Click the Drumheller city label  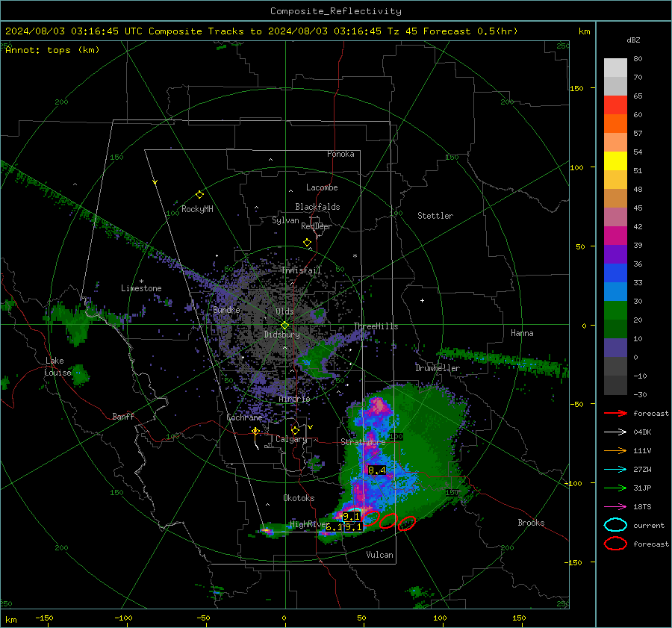point(438,368)
